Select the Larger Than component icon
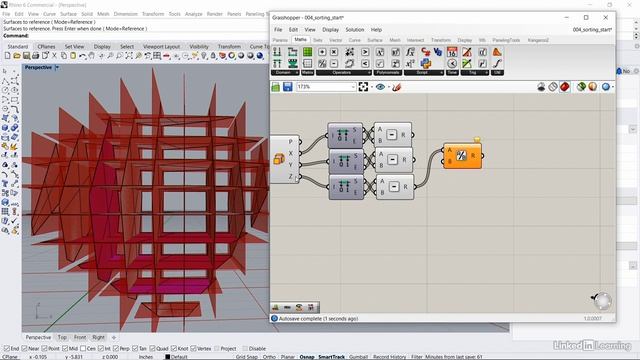This screenshot has width=640, height=360. [x=365, y=52]
